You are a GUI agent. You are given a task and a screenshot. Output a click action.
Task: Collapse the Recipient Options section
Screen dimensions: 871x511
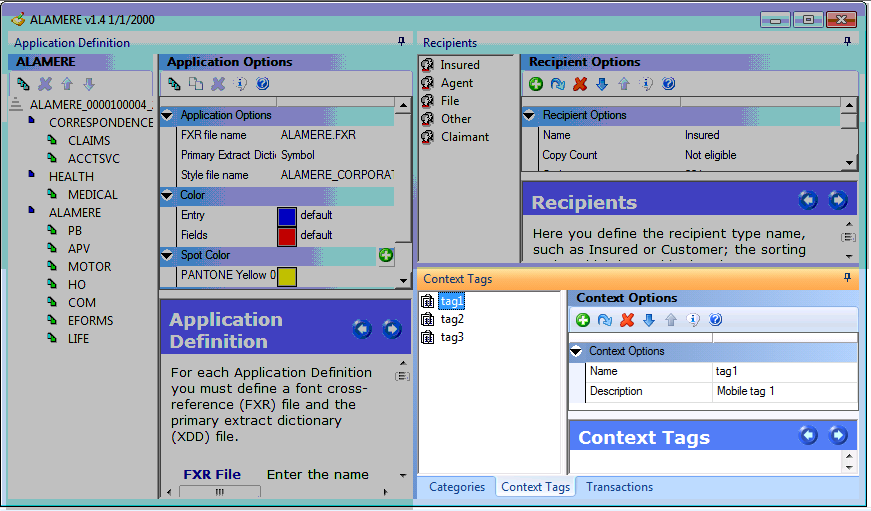point(529,115)
